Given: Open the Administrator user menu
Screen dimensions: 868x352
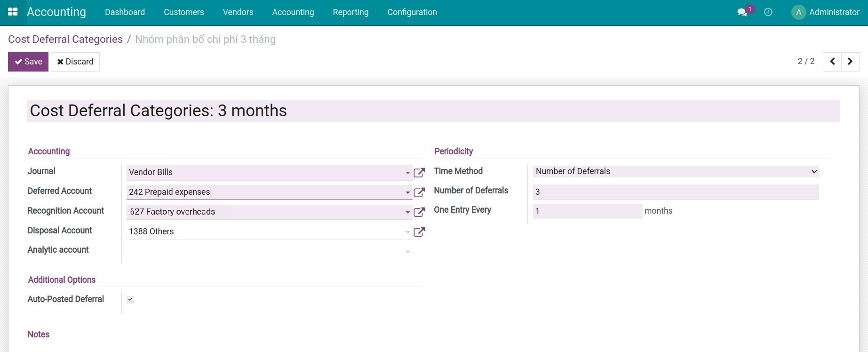Looking at the screenshot, I should pos(826,12).
